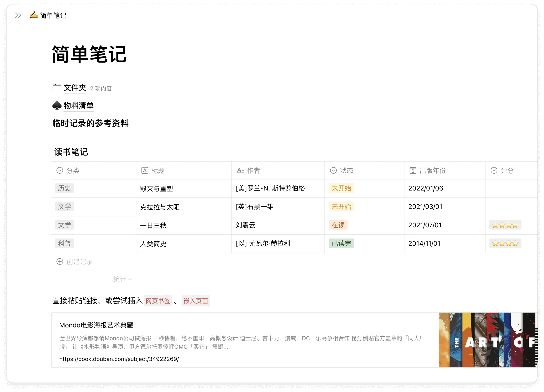Click the title field icon in the 标题 header
This screenshot has width=544, height=392.
(145, 170)
